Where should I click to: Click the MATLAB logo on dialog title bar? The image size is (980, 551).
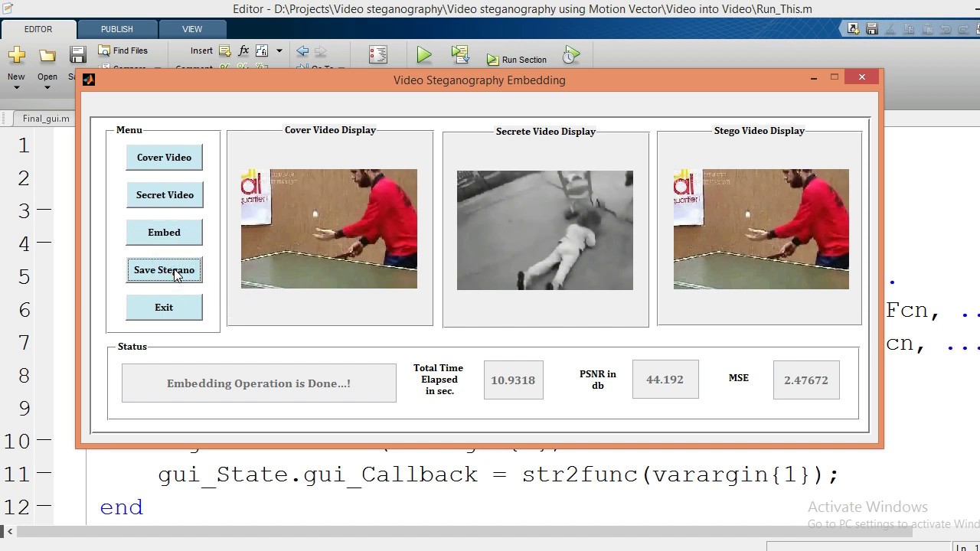(x=89, y=80)
